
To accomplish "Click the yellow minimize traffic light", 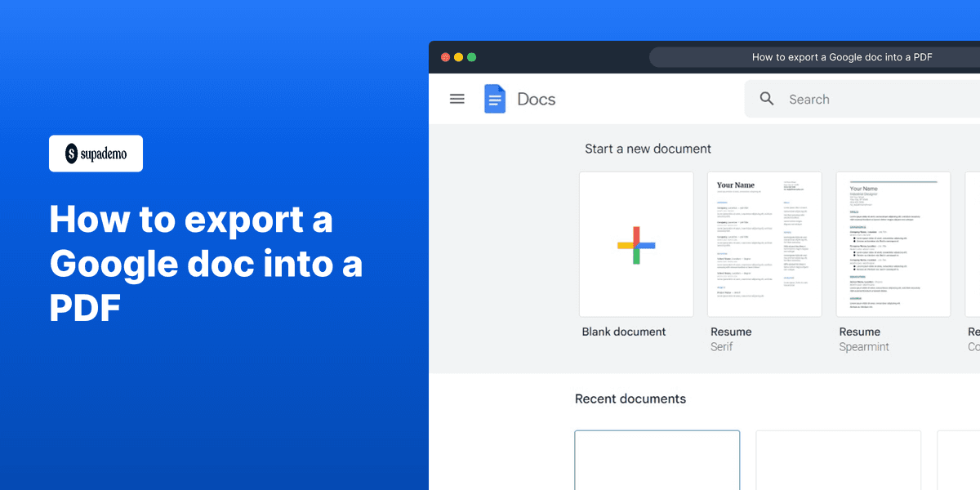I will pos(458,57).
